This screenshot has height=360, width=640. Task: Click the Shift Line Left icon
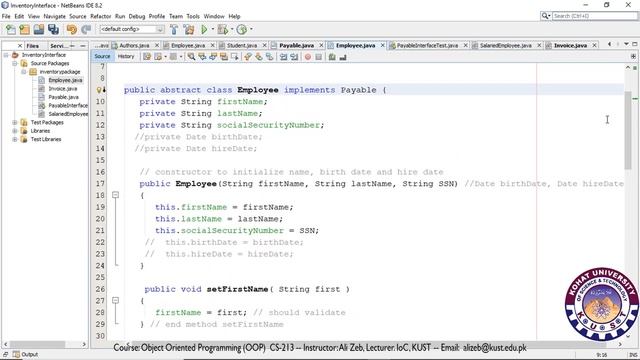pyautogui.click(x=283, y=57)
